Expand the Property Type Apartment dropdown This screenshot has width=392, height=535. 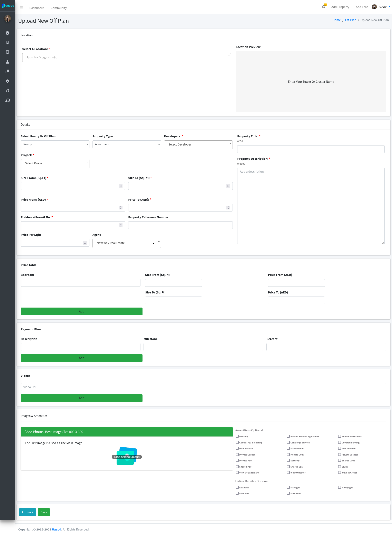coord(126,144)
